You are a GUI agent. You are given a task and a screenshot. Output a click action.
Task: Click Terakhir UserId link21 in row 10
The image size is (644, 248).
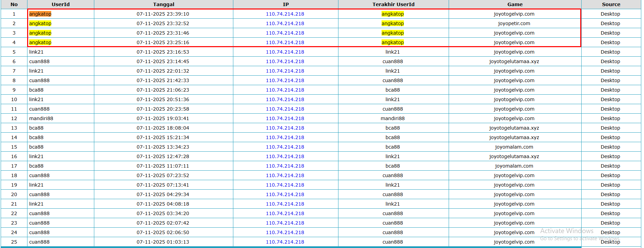tap(393, 99)
